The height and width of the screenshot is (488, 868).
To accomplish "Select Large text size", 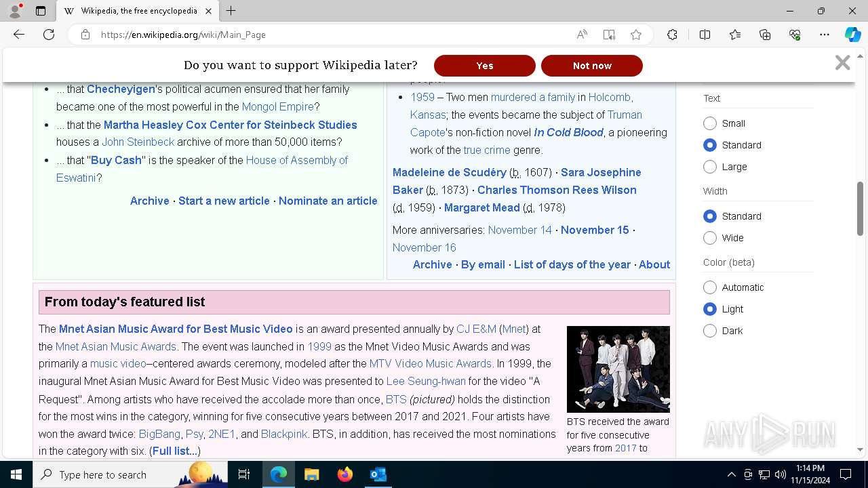I will 710,167.
